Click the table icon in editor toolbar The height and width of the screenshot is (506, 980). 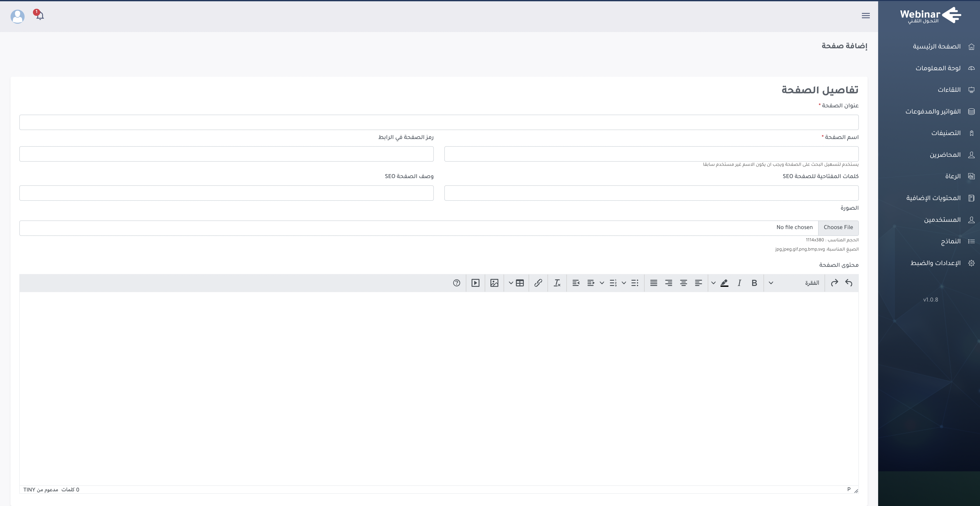[520, 283]
